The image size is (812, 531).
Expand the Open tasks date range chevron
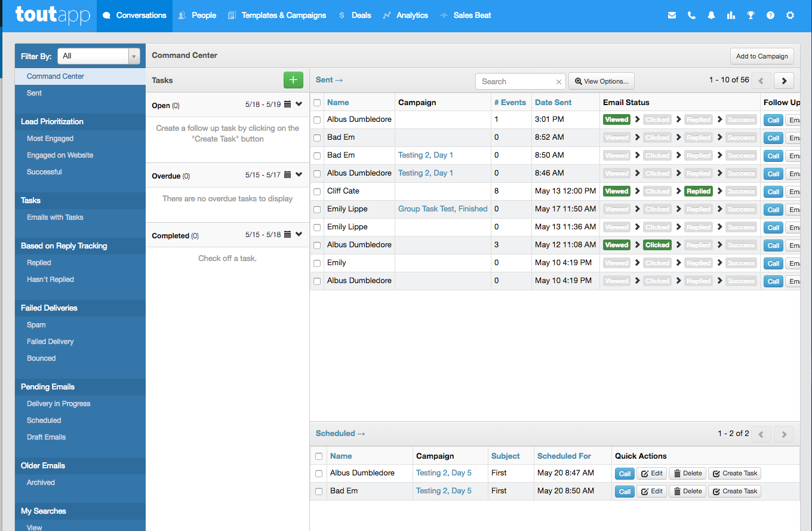[x=299, y=105]
